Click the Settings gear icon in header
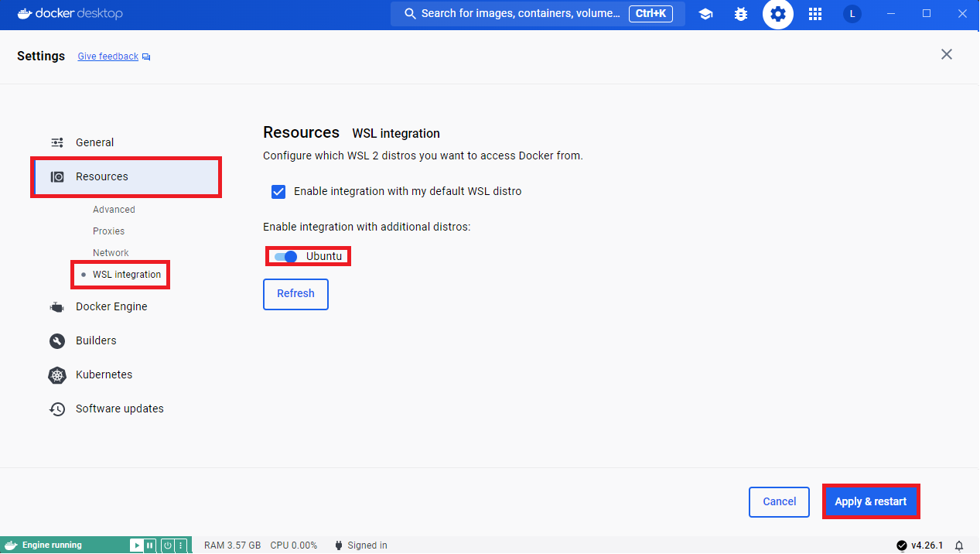The width and height of the screenshot is (980, 554). point(778,14)
